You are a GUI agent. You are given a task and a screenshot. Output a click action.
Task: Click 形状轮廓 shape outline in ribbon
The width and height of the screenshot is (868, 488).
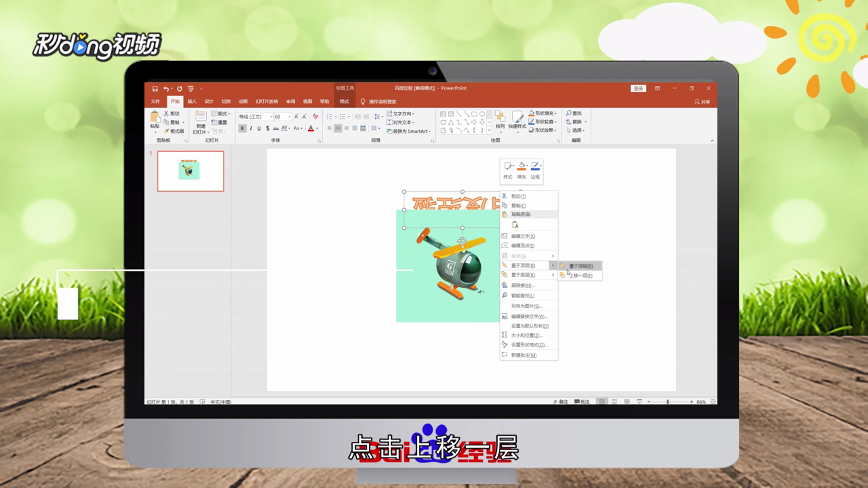point(542,122)
